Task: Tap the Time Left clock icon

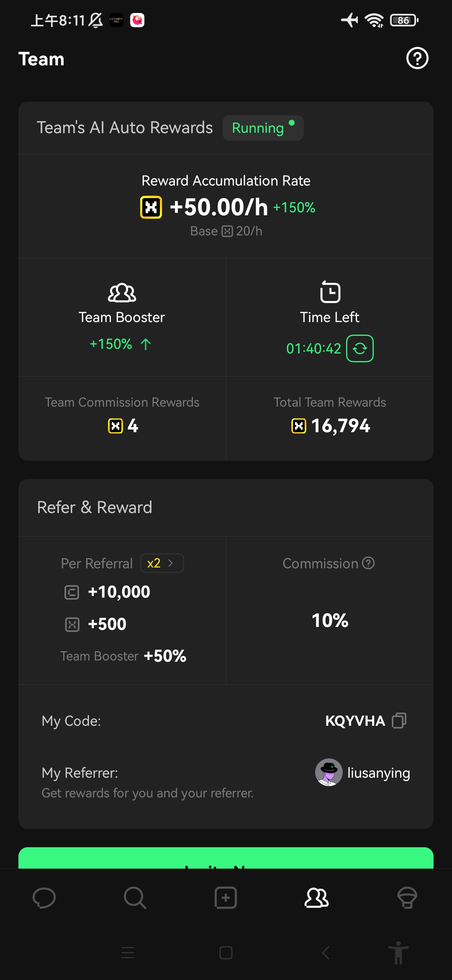Action: click(x=330, y=292)
